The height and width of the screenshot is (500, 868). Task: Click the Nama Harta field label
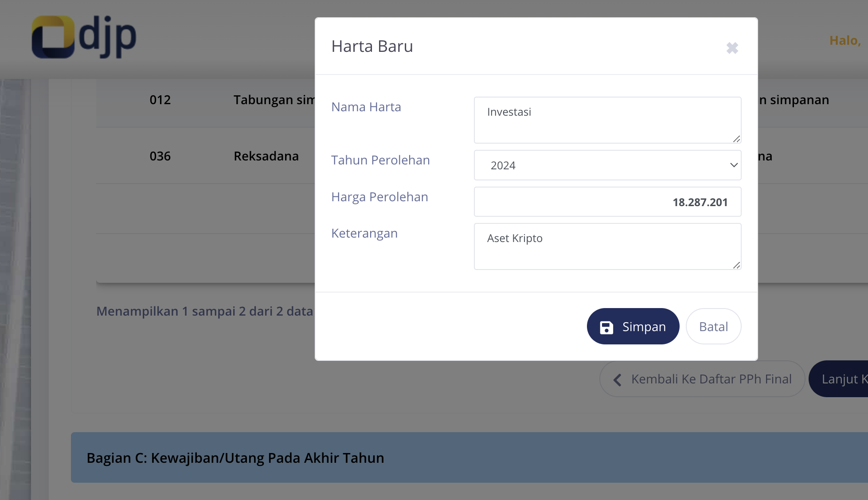click(366, 107)
